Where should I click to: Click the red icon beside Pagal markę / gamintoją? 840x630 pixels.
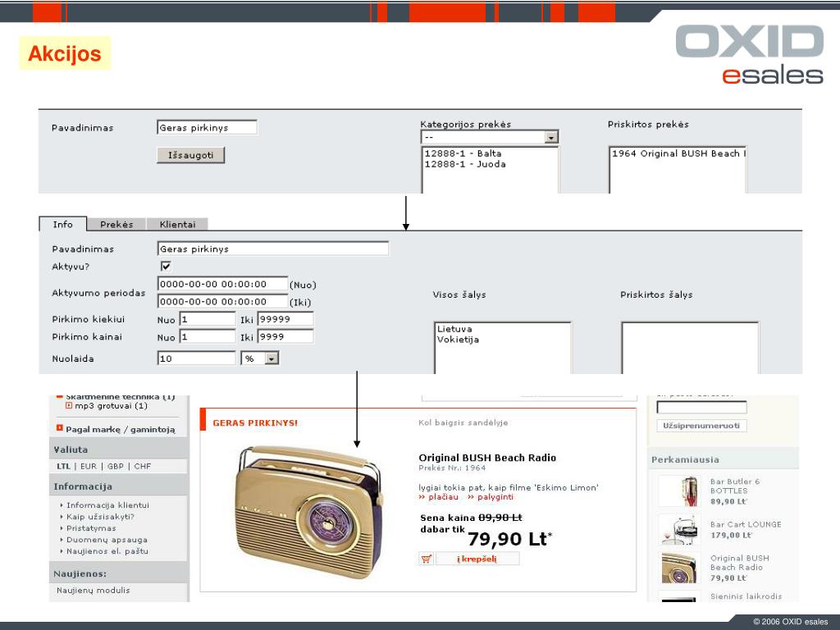(59, 428)
